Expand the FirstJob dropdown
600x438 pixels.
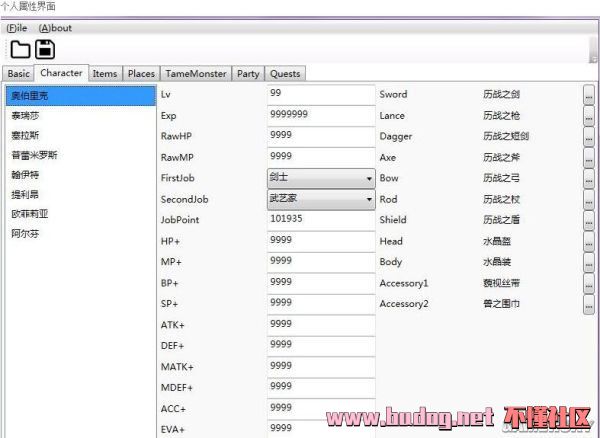click(x=369, y=178)
